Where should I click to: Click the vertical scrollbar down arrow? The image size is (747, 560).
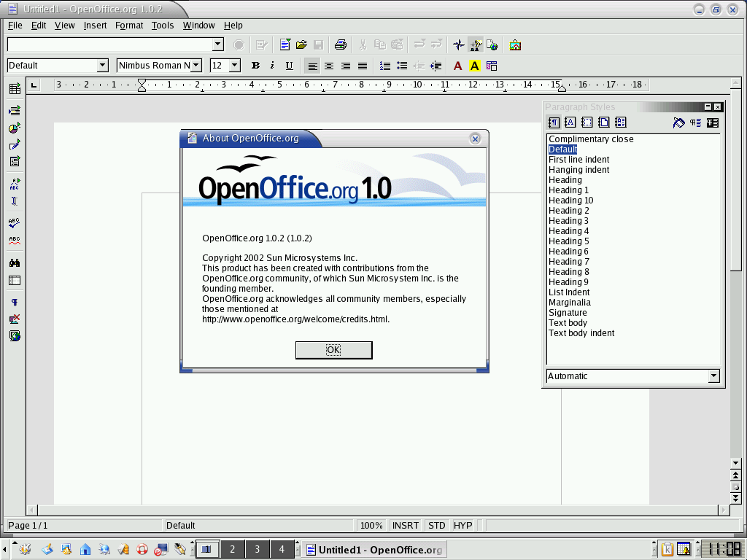pyautogui.click(x=735, y=463)
